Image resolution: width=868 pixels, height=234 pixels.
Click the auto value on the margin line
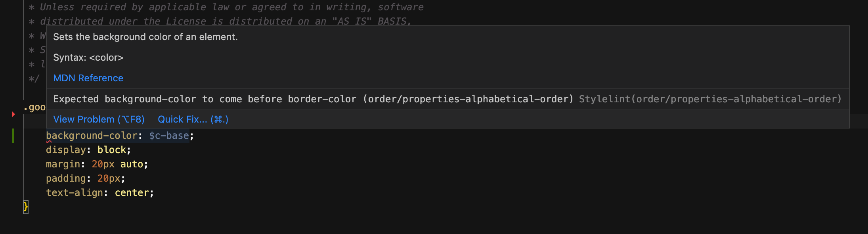coord(132,164)
